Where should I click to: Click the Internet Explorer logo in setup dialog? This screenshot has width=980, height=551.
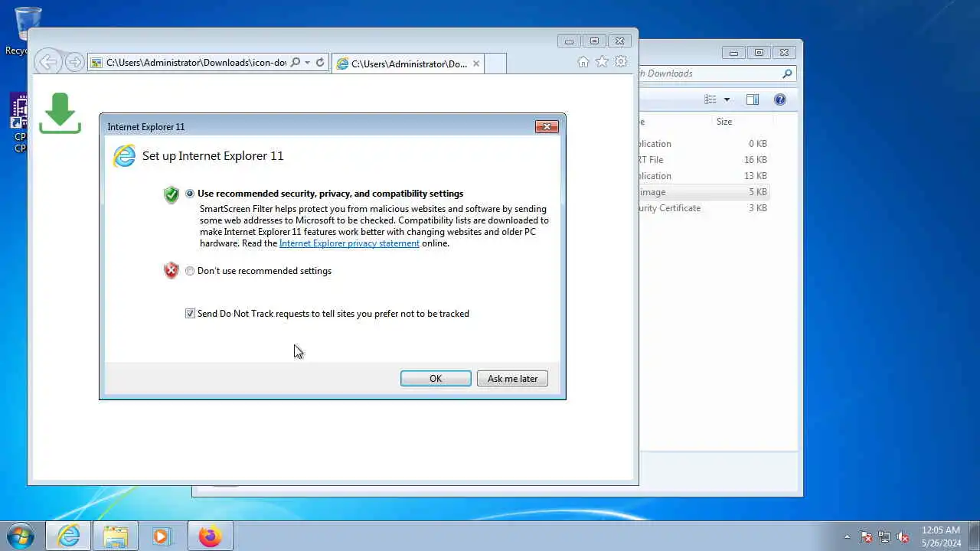(124, 155)
